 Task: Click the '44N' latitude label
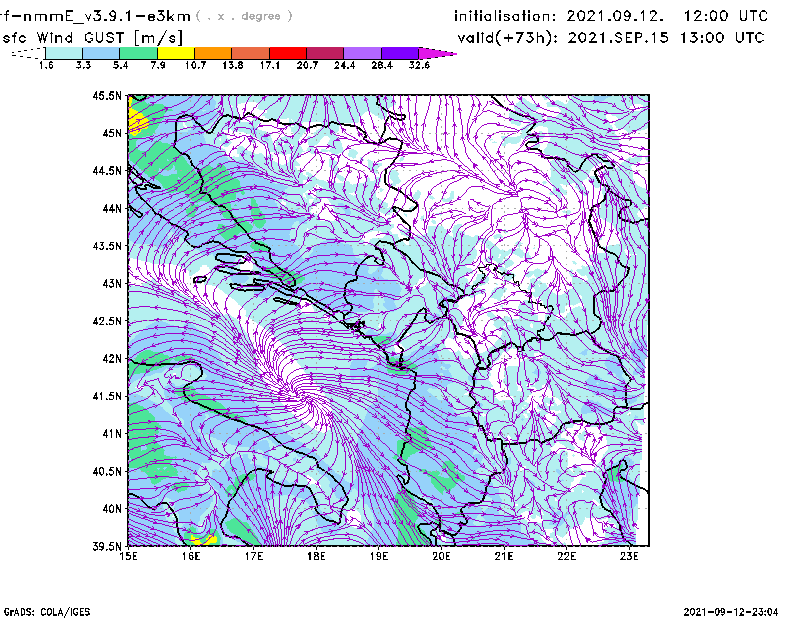coord(112,208)
